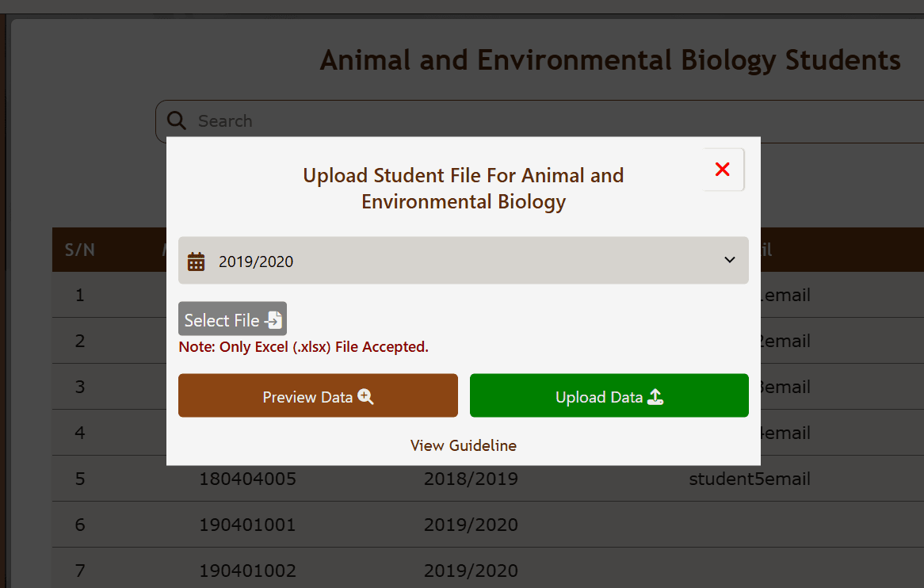Viewport: 924px width, 588px height.
Task: Expand the session list using the chevron arrow
Action: [730, 260]
